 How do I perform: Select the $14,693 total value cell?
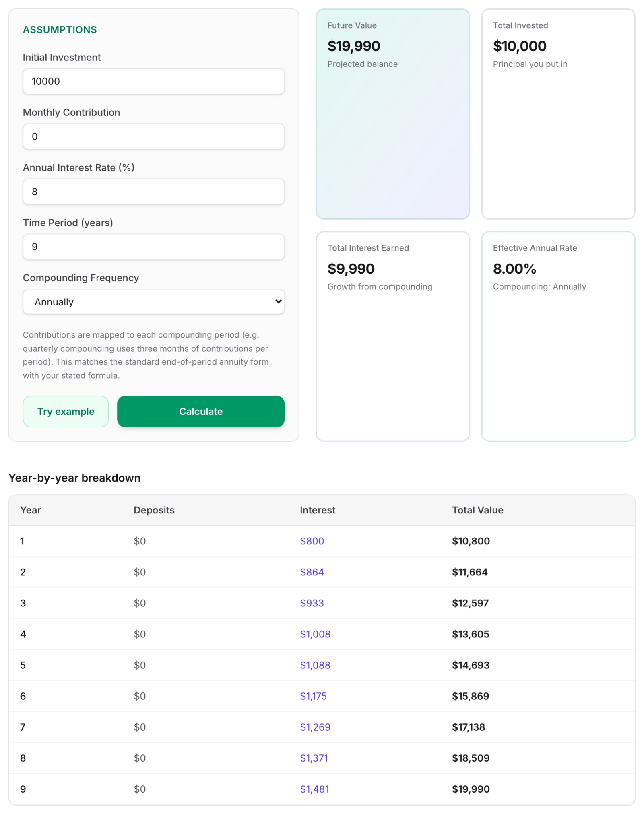click(x=471, y=665)
